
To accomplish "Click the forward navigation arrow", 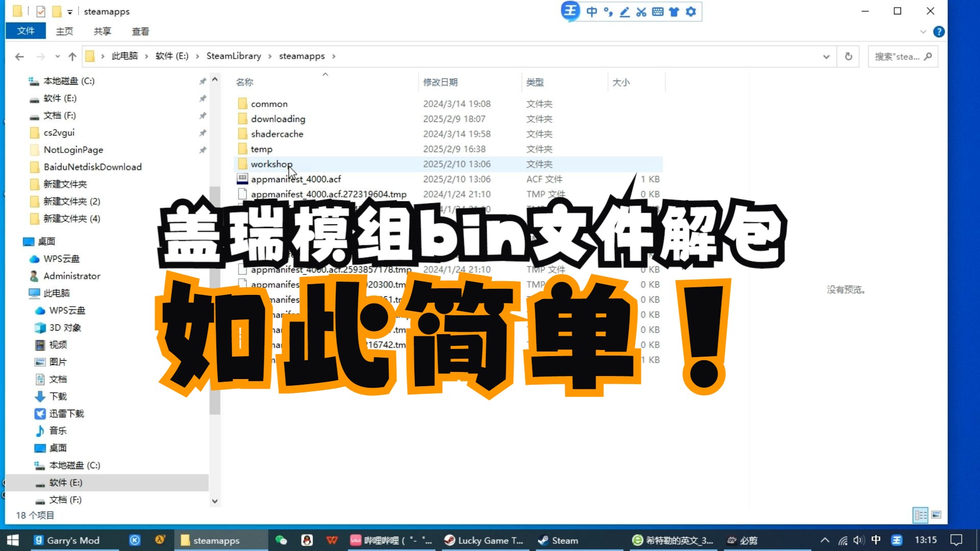I will click(41, 57).
